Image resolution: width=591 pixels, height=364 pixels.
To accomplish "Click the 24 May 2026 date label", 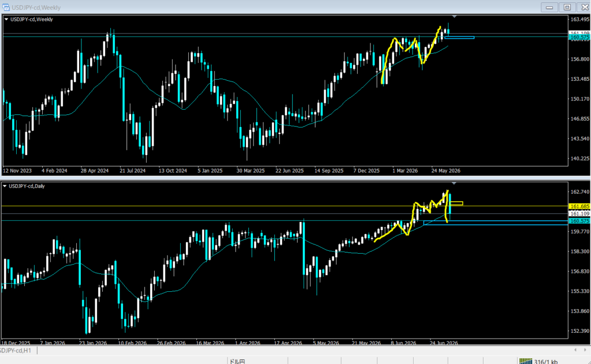I will click(x=446, y=171).
